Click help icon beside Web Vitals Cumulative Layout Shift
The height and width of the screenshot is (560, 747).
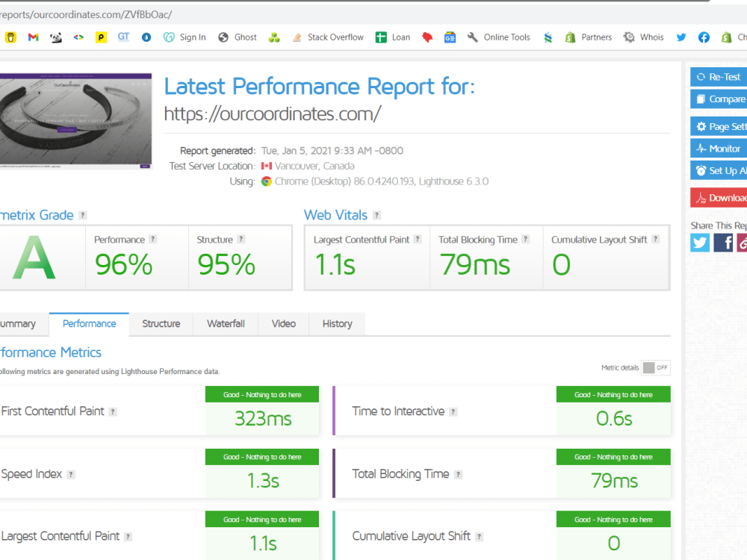coord(656,239)
